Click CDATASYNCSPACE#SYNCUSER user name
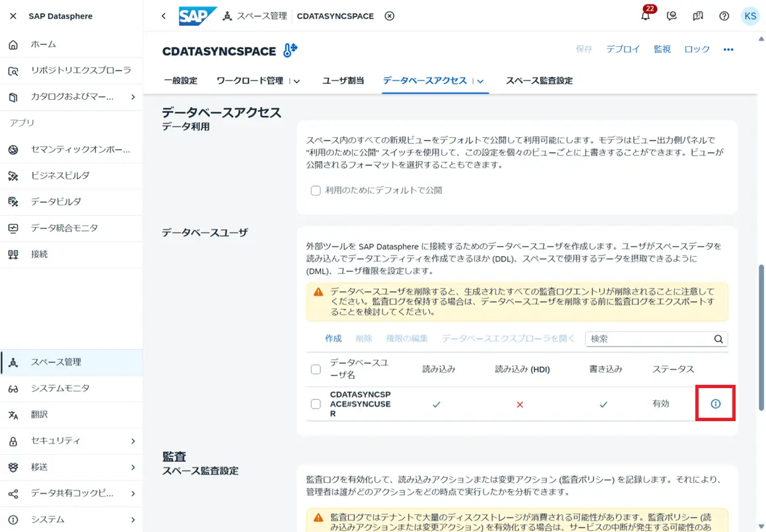 [x=360, y=404]
